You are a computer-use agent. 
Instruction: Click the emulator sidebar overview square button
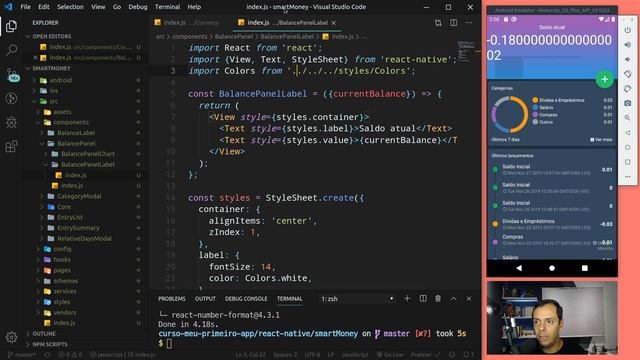point(627,162)
